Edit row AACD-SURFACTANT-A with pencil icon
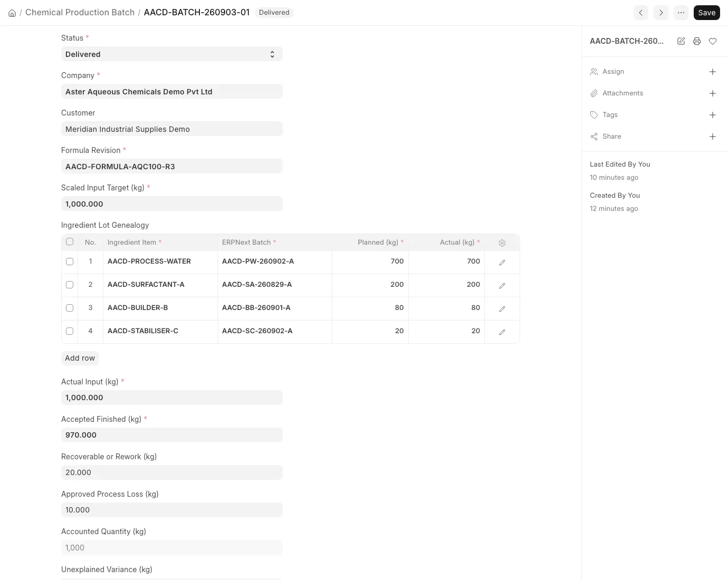This screenshot has width=728, height=580. click(502, 285)
